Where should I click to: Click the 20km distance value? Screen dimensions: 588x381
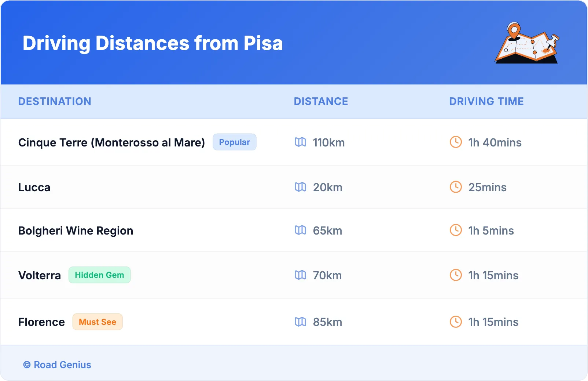pos(328,187)
